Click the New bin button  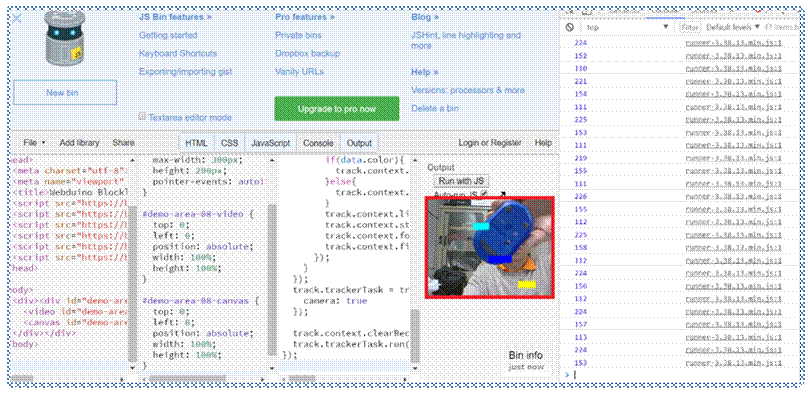(65, 92)
